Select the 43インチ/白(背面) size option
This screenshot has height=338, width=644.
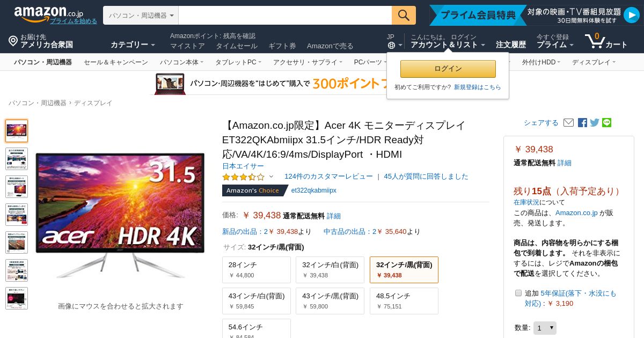click(x=257, y=301)
